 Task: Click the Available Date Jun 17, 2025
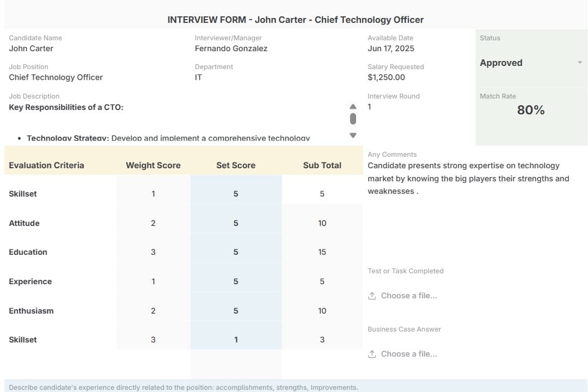pyautogui.click(x=390, y=48)
